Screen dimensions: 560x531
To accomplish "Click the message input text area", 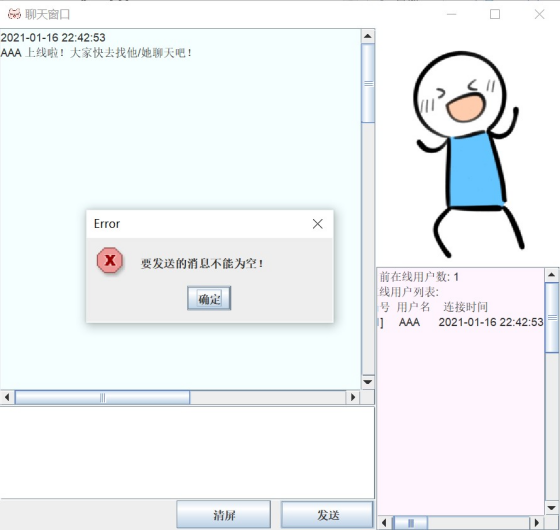I will pos(187,452).
